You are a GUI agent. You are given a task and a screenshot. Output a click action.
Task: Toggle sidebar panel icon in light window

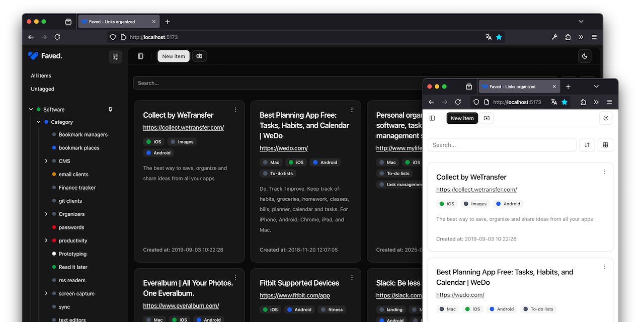coord(432,118)
